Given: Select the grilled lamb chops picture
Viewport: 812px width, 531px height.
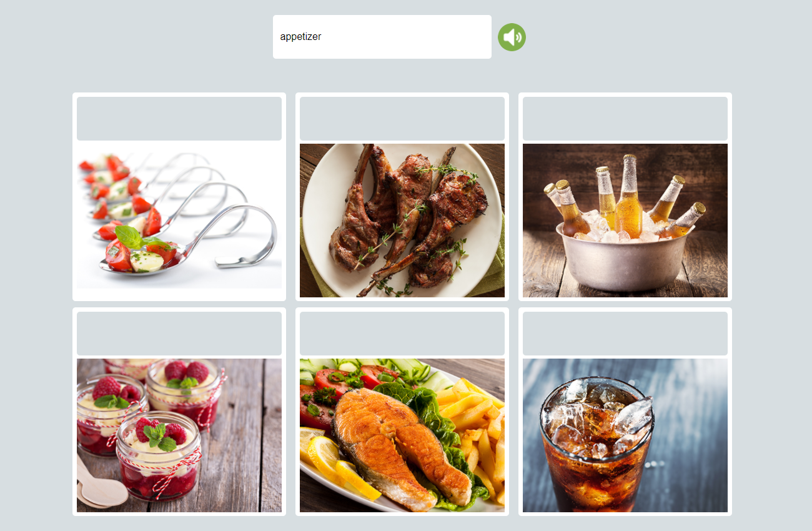Looking at the screenshot, I should click(x=402, y=221).
